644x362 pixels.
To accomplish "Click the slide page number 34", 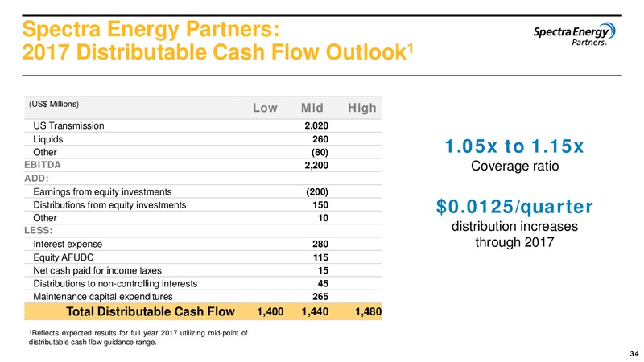I will point(634,353).
